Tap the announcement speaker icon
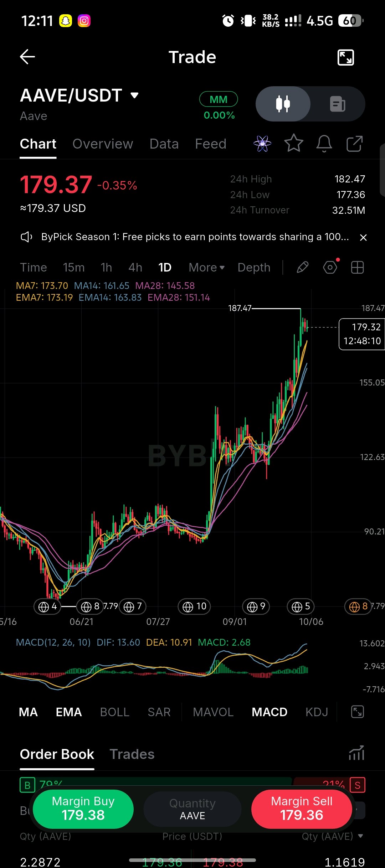 26,237
